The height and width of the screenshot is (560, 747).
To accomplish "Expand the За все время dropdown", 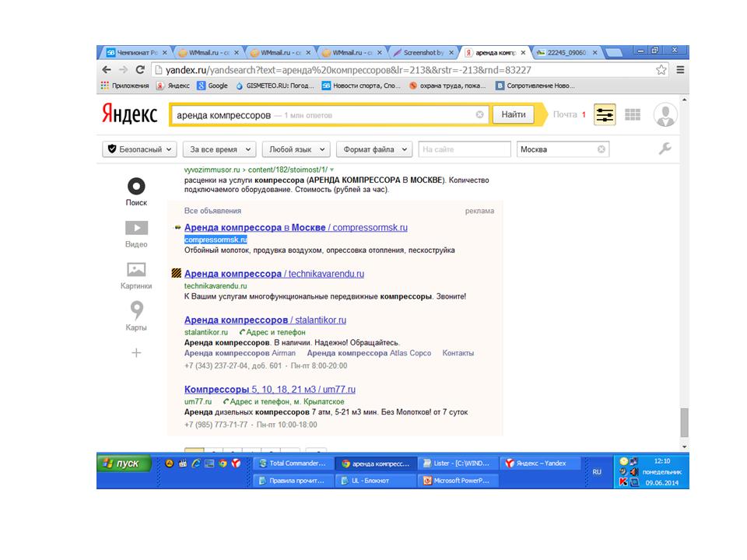I will coord(219,149).
